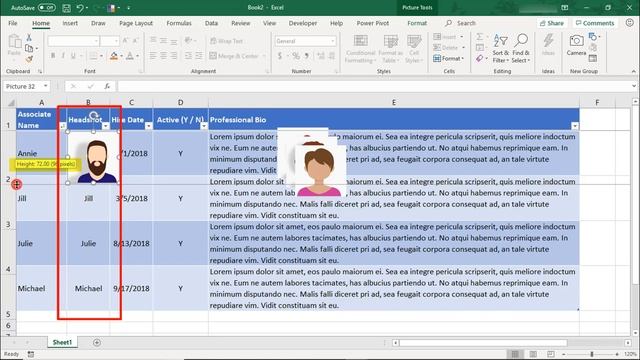The image size is (640, 360).
Task: Open the File tab
Action: (13, 23)
